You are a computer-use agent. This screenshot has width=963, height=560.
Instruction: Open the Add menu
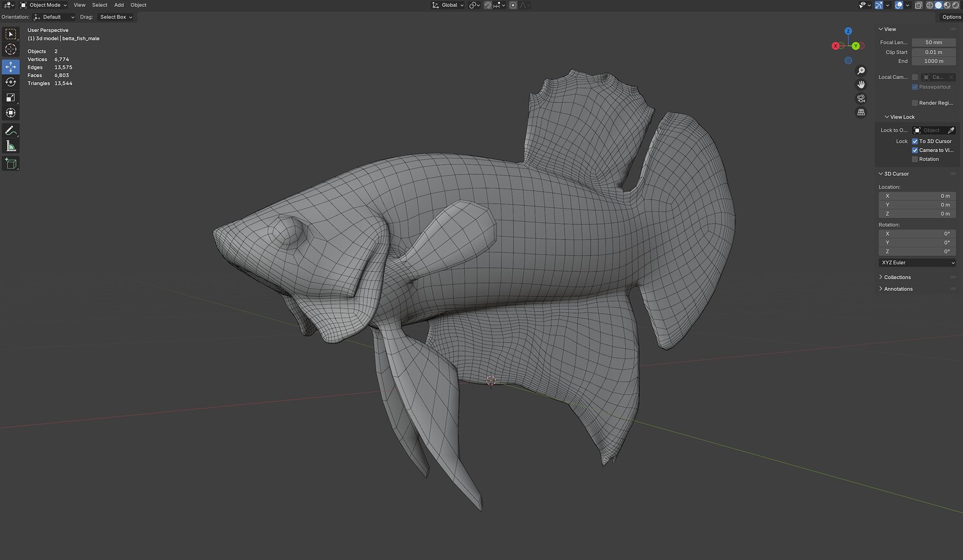[119, 5]
